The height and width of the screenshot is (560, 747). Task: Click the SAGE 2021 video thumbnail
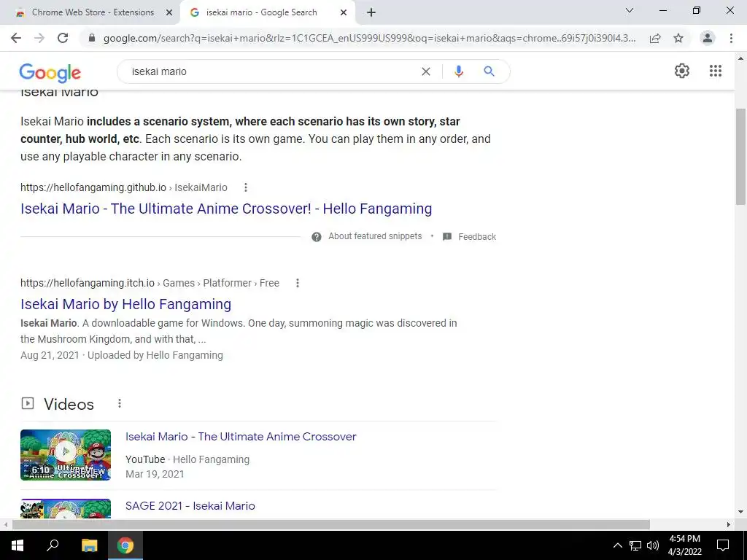coord(66,508)
